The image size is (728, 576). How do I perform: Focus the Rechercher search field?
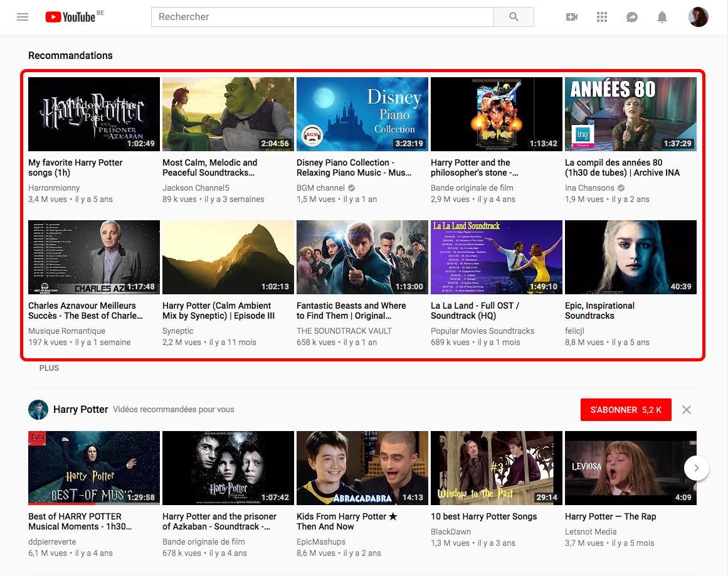pos(322,17)
